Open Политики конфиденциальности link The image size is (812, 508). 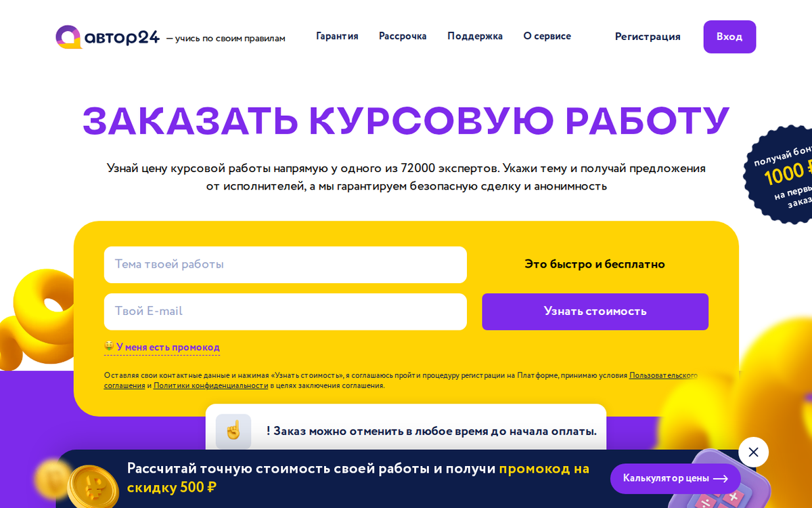point(210,385)
